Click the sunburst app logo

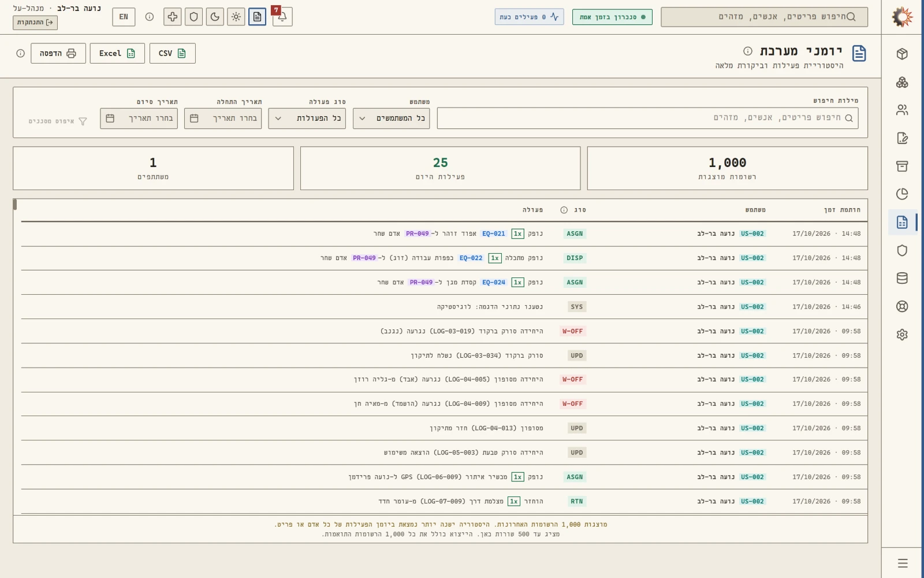902,17
